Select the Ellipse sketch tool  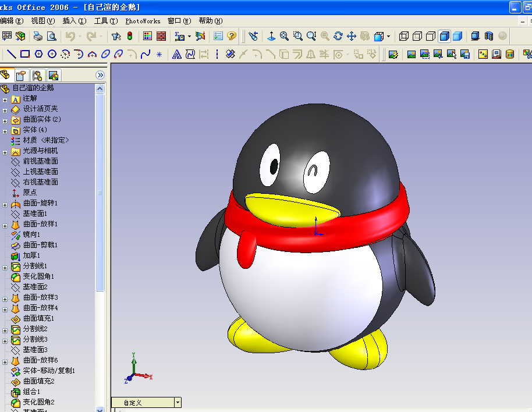click(105, 54)
